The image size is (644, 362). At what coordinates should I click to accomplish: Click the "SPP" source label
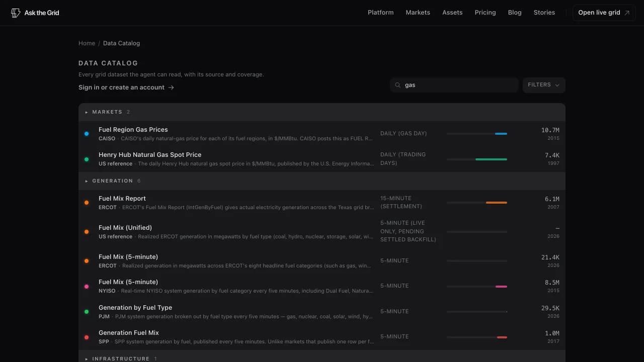click(x=104, y=342)
